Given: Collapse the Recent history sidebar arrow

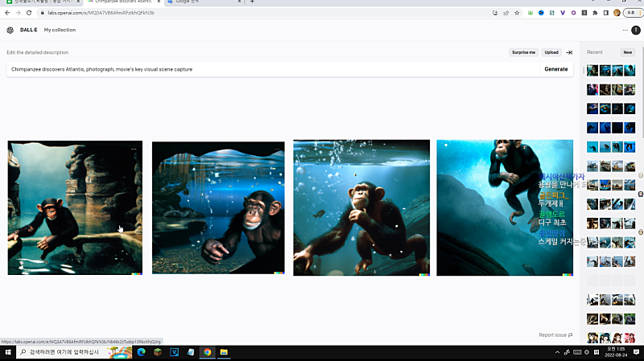Looking at the screenshot, I should coord(569,52).
